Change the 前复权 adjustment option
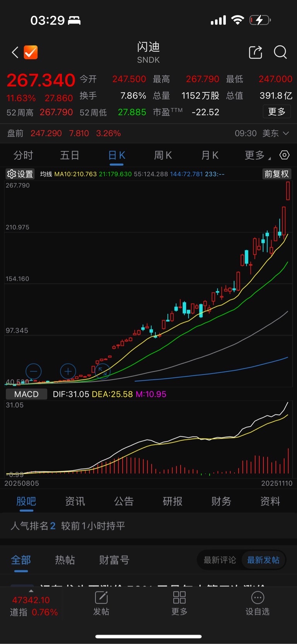 (277, 174)
